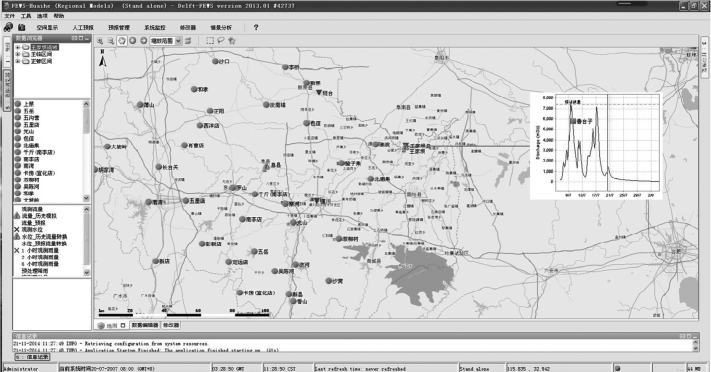Switch to the 修改器 tab below the map
The image size is (711, 372).
click(x=171, y=325)
